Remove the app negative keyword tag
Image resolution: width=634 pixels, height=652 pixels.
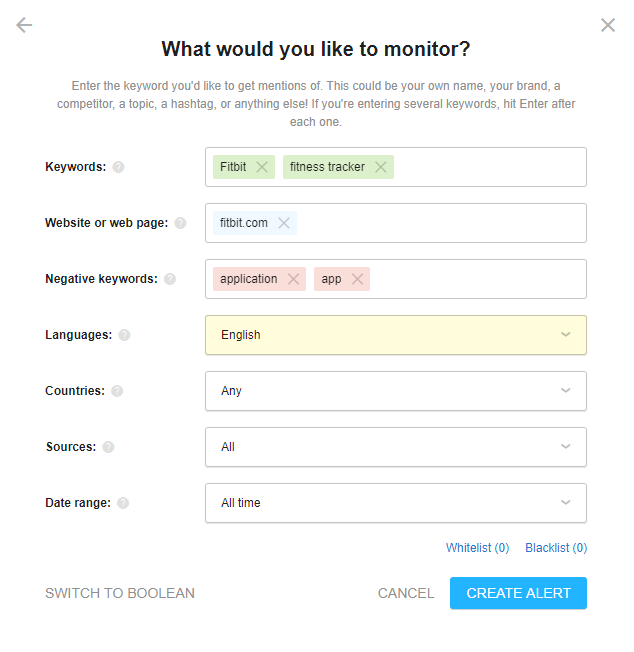coord(357,279)
